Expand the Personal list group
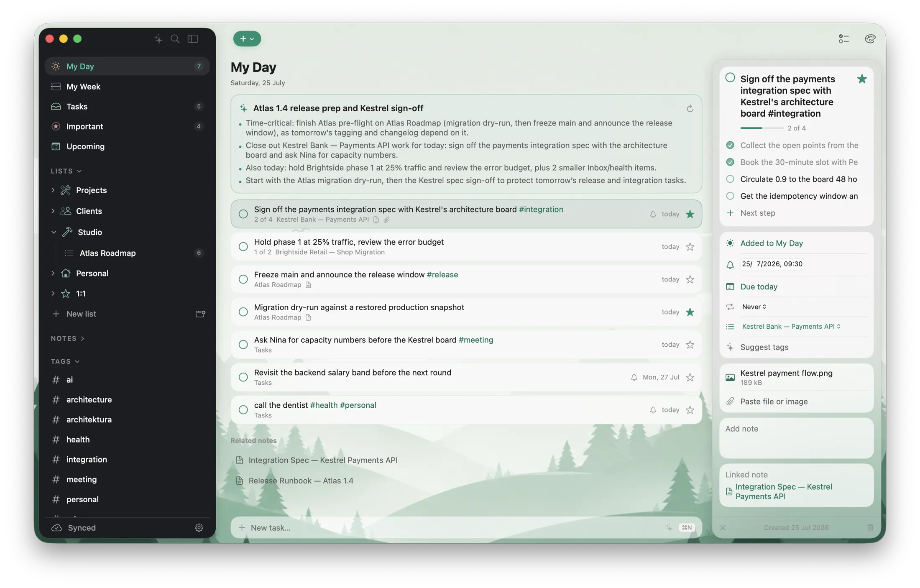Screen dimensions: 920x588 53,274
